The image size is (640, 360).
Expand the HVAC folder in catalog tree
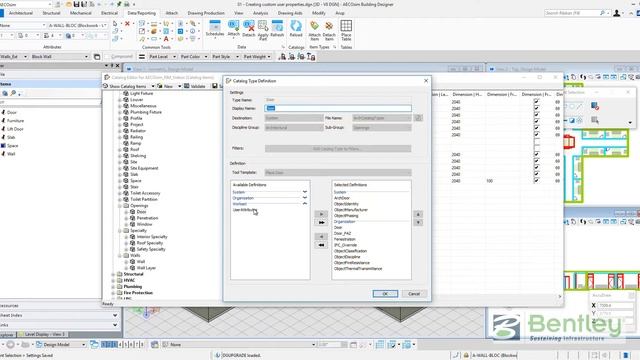click(113, 280)
